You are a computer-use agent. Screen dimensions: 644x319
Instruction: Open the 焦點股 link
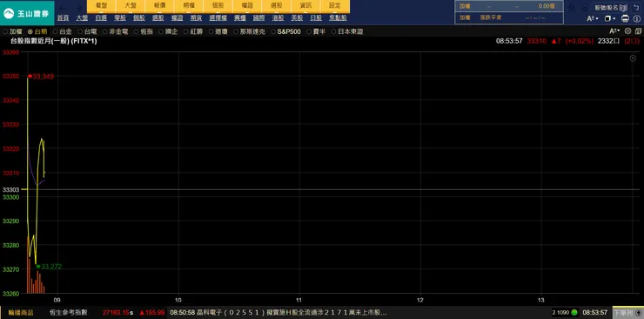pos(338,18)
